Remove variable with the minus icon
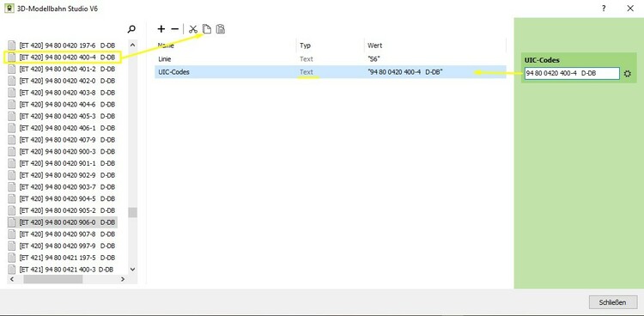Image resolution: width=644 pixels, height=316 pixels. pos(175,29)
